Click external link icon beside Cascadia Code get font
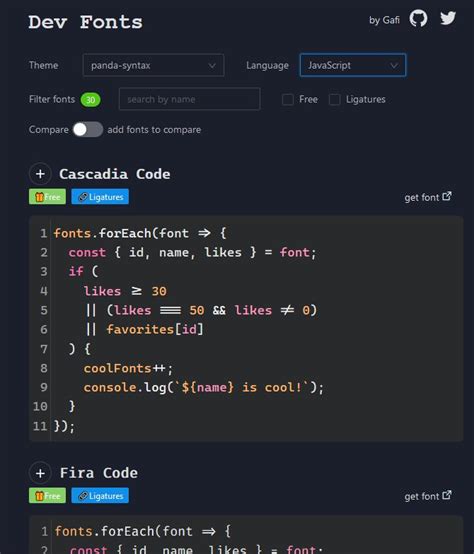The image size is (474, 554). click(447, 196)
